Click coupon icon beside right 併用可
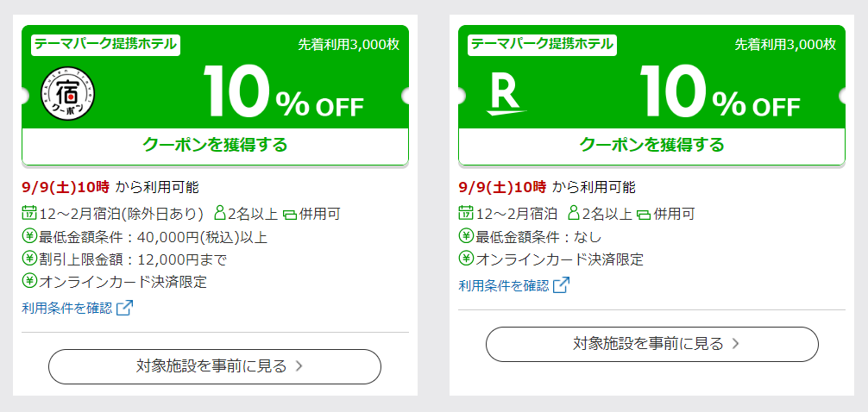868x412 pixels. pos(644,215)
